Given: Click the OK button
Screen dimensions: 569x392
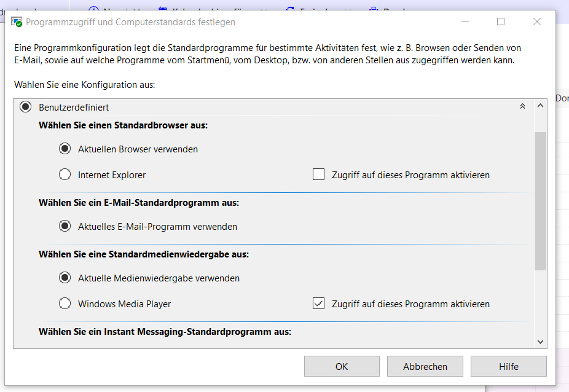Looking at the screenshot, I should [x=342, y=366].
